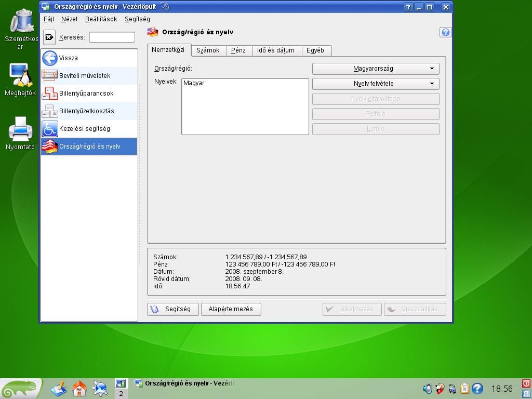The width and height of the screenshot is (532, 399).
Task: Open Billentyűparancsok in the sidebar
Action: [x=89, y=94]
